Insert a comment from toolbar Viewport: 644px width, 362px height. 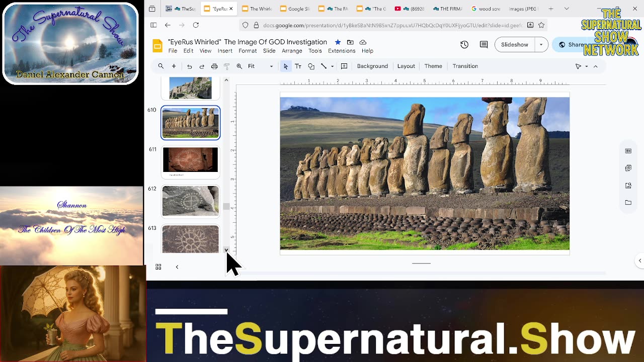point(344,66)
